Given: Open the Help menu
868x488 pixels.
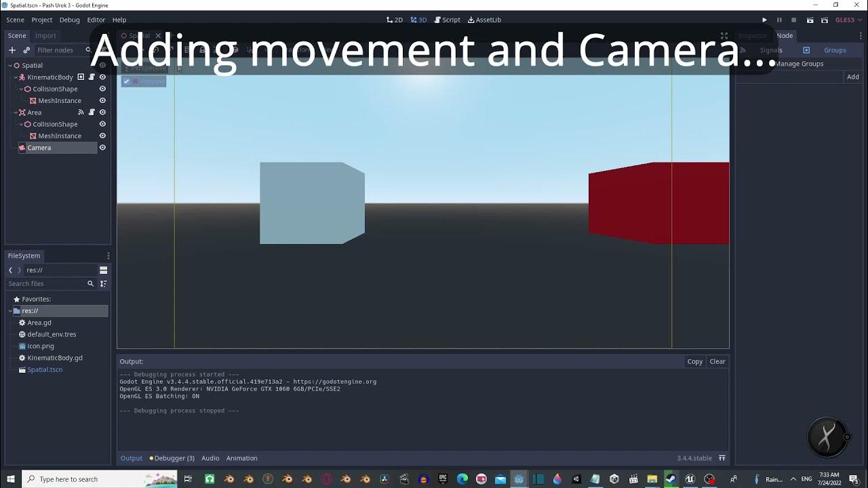Looking at the screenshot, I should coord(119,20).
